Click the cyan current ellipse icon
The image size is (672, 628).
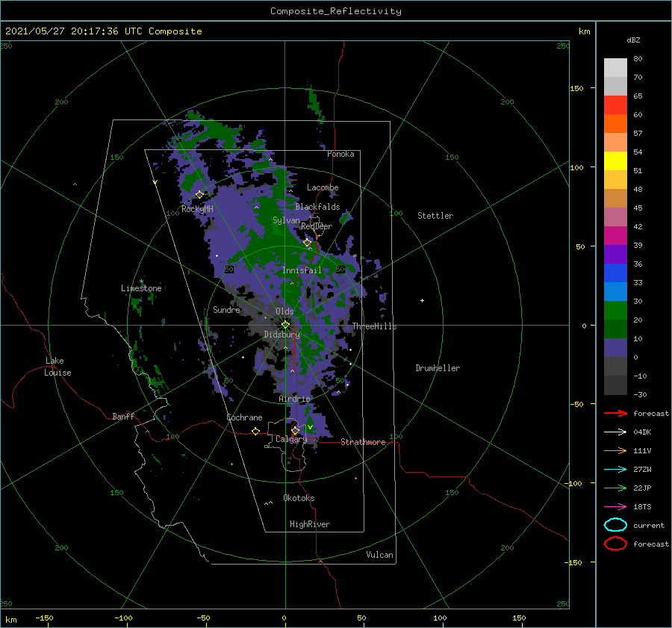[615, 525]
